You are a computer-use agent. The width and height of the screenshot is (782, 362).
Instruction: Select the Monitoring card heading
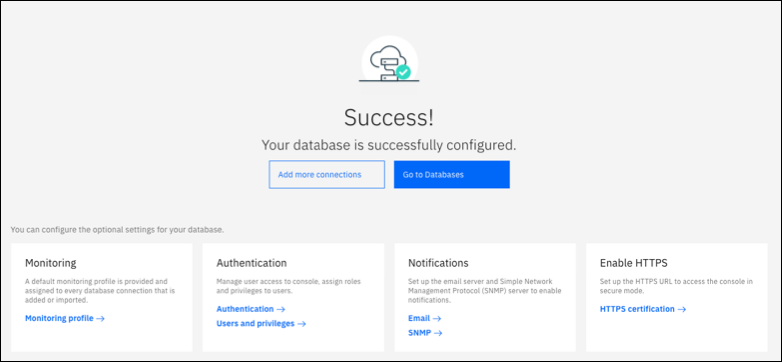(x=50, y=263)
